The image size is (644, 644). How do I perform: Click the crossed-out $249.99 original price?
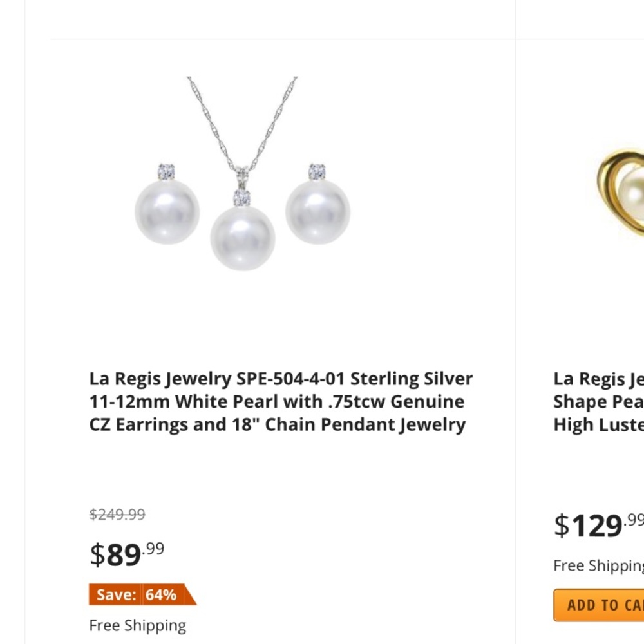point(117,514)
